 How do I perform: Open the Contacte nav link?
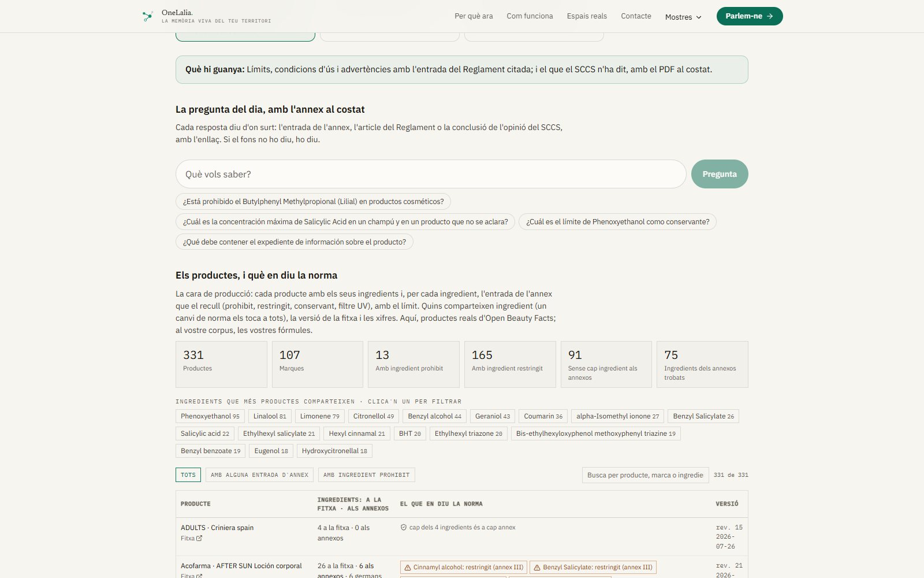click(636, 16)
